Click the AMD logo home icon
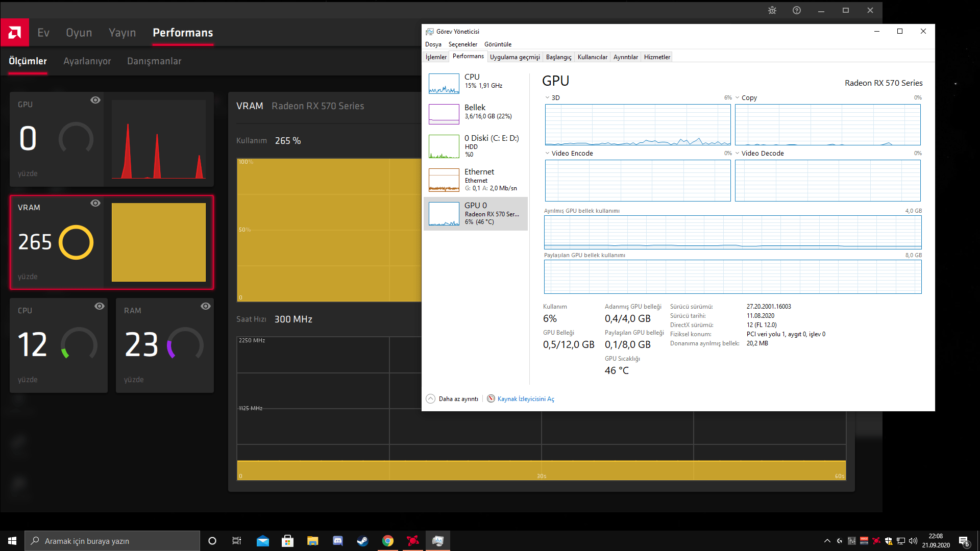980x551 pixels. pos(15,33)
